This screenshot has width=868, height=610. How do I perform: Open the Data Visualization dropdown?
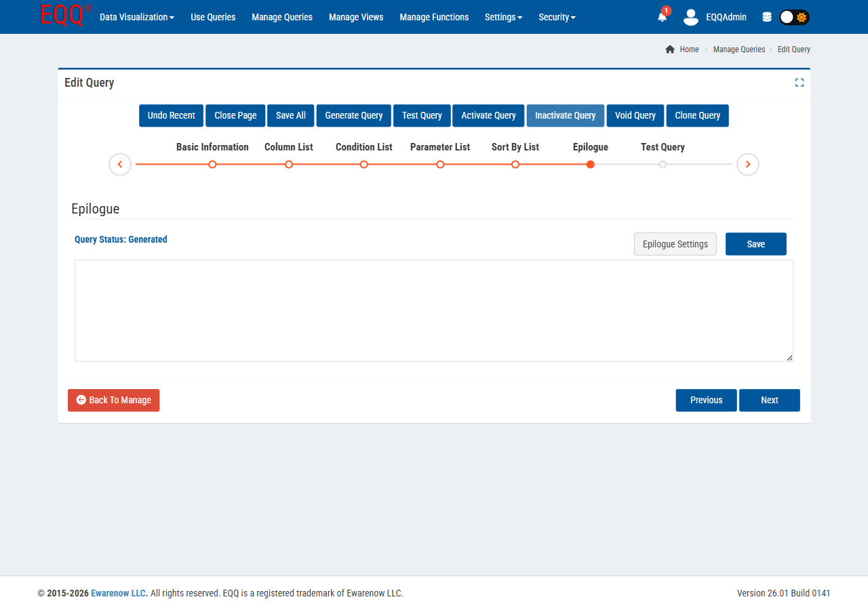tap(136, 17)
